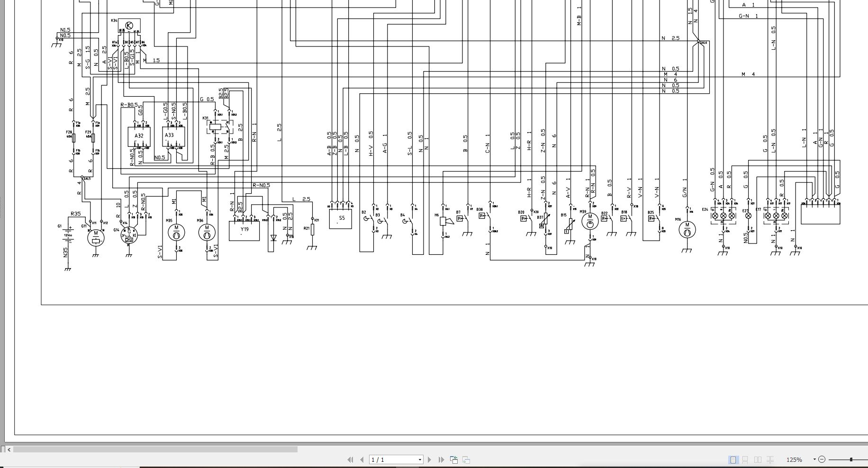Click the Y19 component box in the diagram
This screenshot has width=868, height=468.
244,230
